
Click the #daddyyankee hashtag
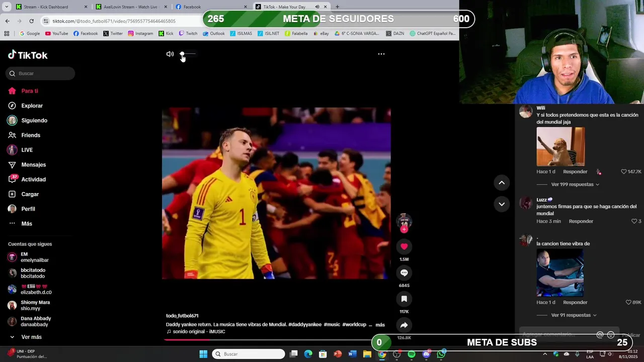(x=305, y=325)
